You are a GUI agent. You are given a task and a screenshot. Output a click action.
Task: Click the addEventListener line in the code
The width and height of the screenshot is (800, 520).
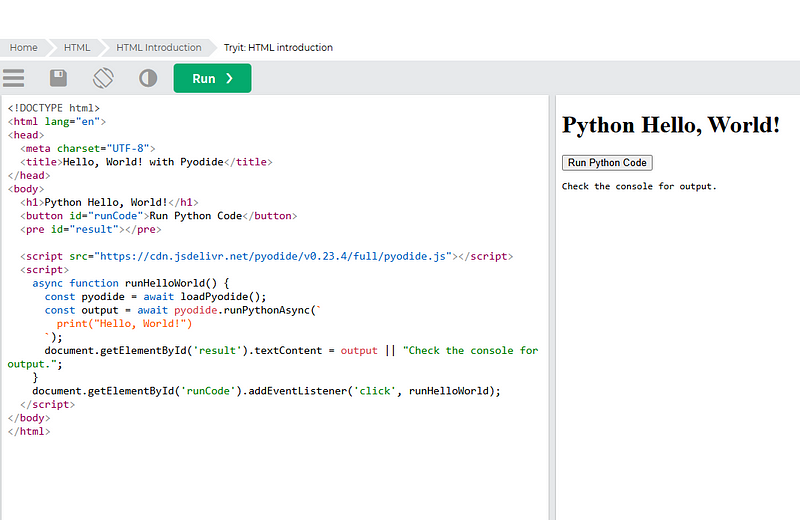point(266,391)
